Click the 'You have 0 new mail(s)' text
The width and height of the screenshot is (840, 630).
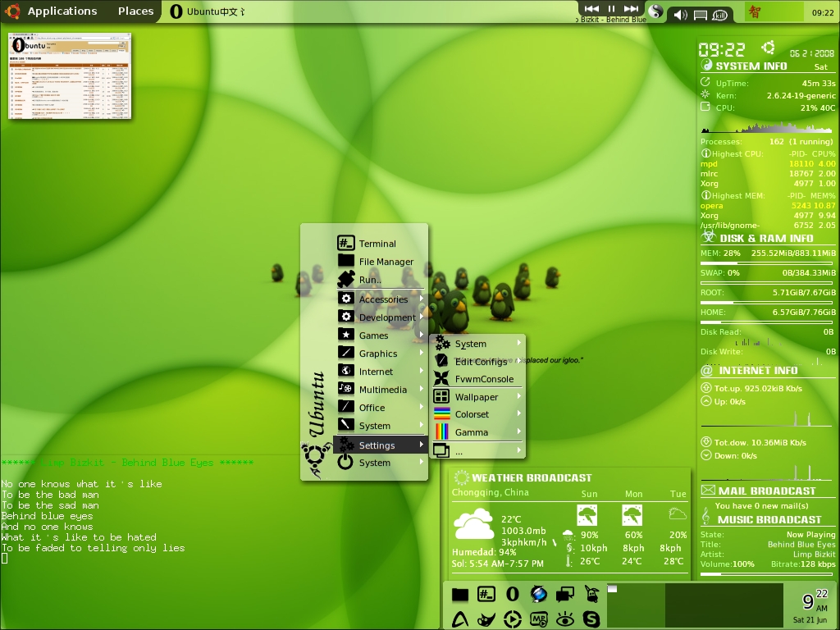(x=761, y=505)
